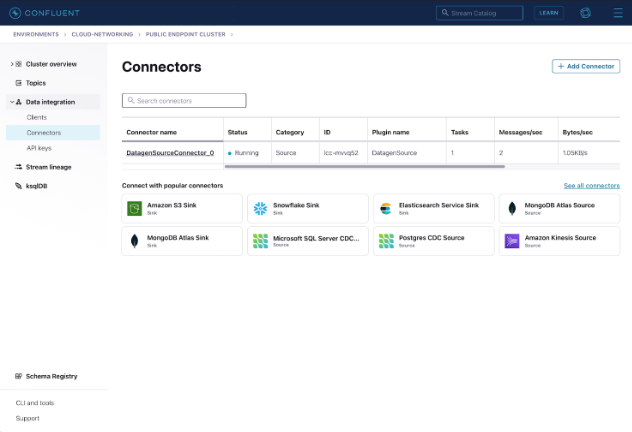This screenshot has width=632, height=432.
Task: Open CLI and tools link
Action: tap(35, 403)
